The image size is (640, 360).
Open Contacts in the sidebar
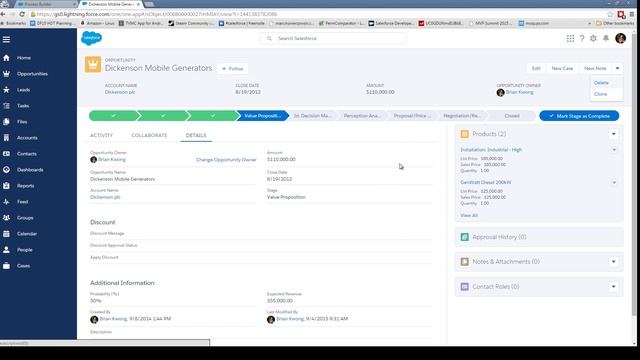27,154
